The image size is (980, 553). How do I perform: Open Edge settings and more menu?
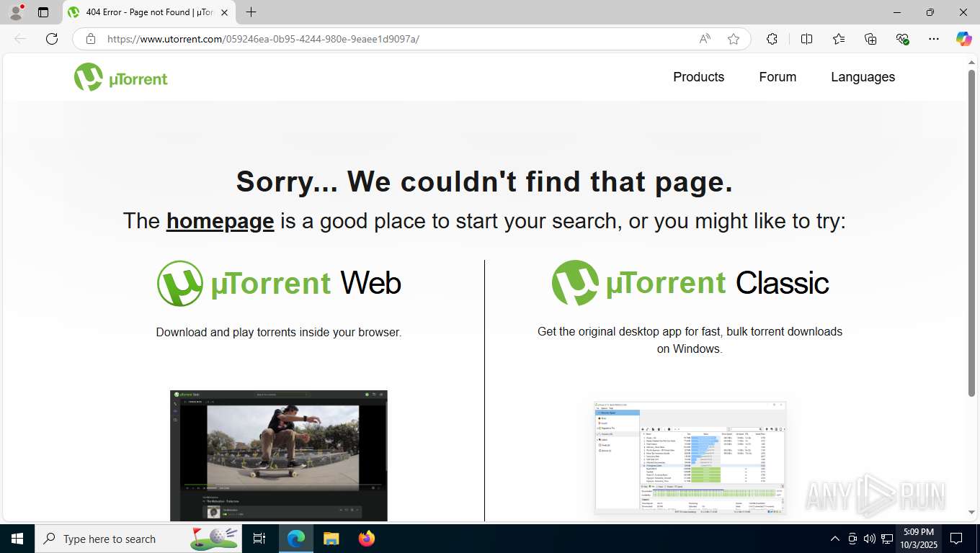934,39
